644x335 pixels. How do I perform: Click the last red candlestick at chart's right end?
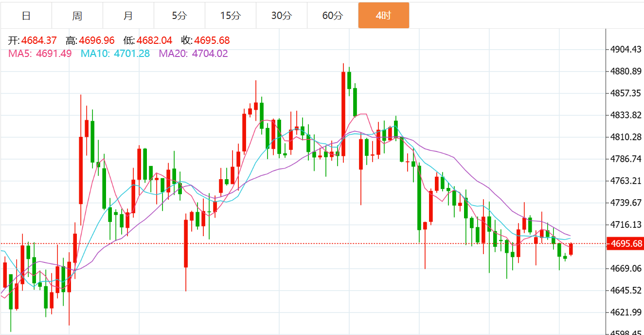click(x=571, y=249)
